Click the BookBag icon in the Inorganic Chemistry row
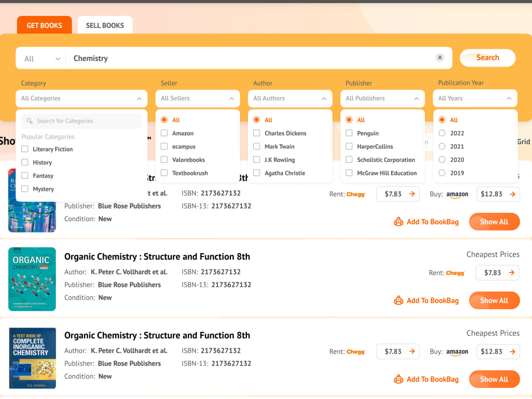Viewport: 532px width, 399px height. [x=398, y=379]
